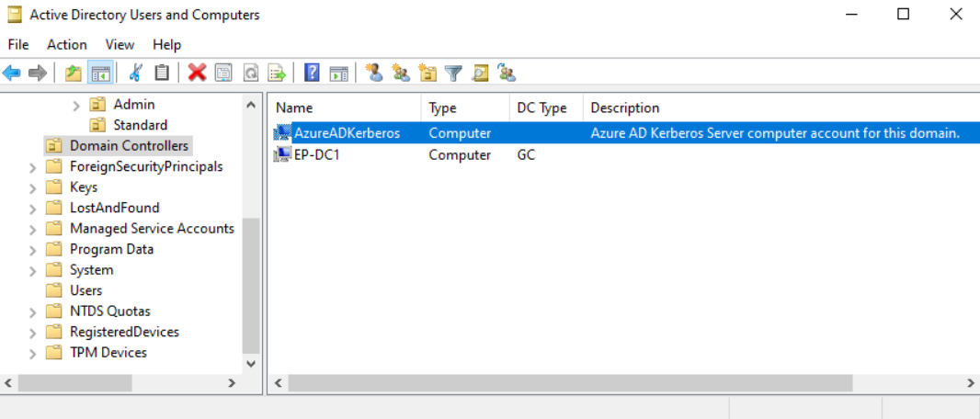The image size is (980, 419).
Task: Select Domain Controllers in tree
Action: pos(129,145)
